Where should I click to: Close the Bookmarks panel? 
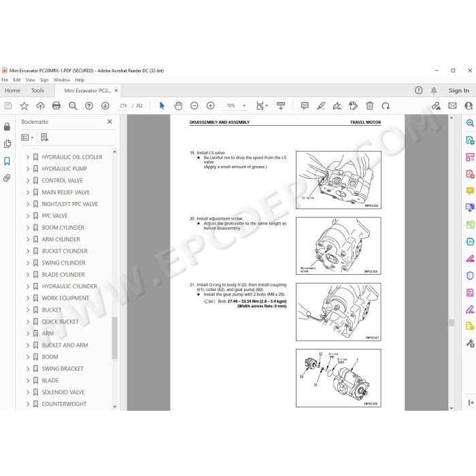click(109, 122)
